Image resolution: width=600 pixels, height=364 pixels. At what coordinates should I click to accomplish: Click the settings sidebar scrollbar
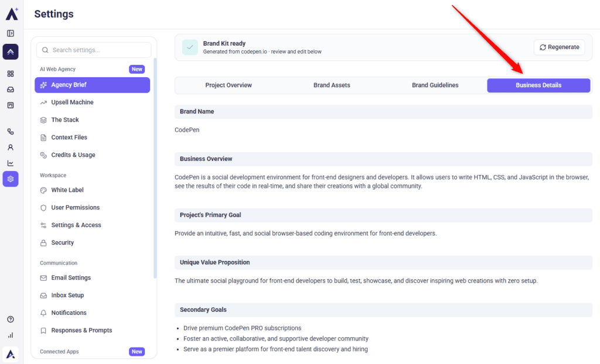point(155,168)
